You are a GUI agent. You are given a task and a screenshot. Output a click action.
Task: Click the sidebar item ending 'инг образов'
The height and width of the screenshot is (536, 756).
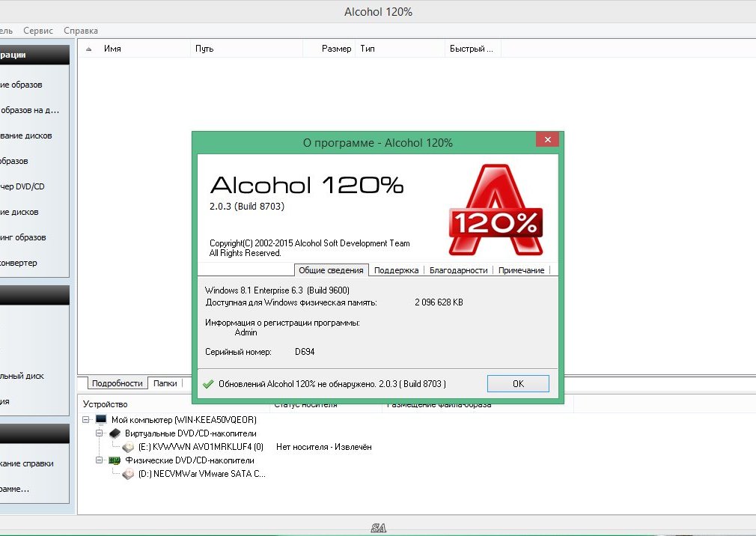point(23,237)
